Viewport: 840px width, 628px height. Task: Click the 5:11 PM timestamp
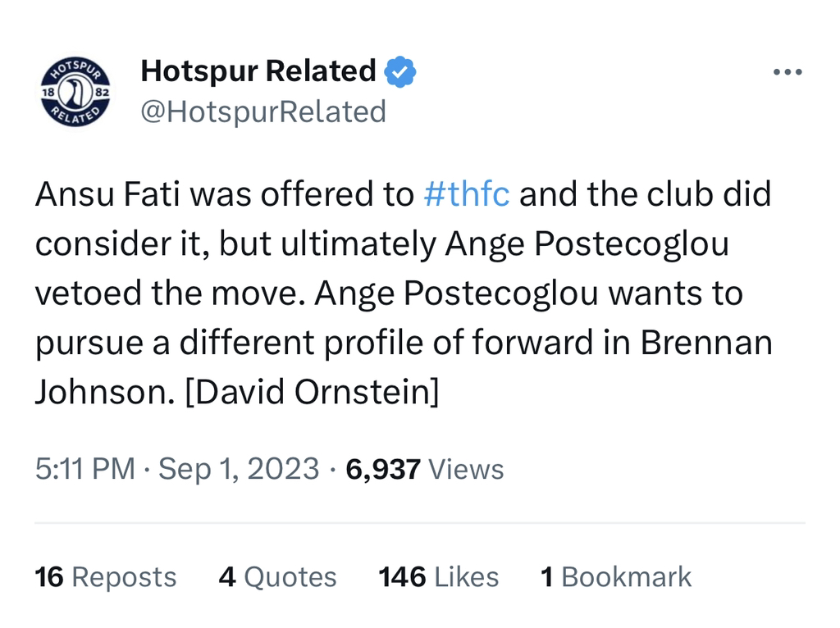pyautogui.click(x=85, y=469)
